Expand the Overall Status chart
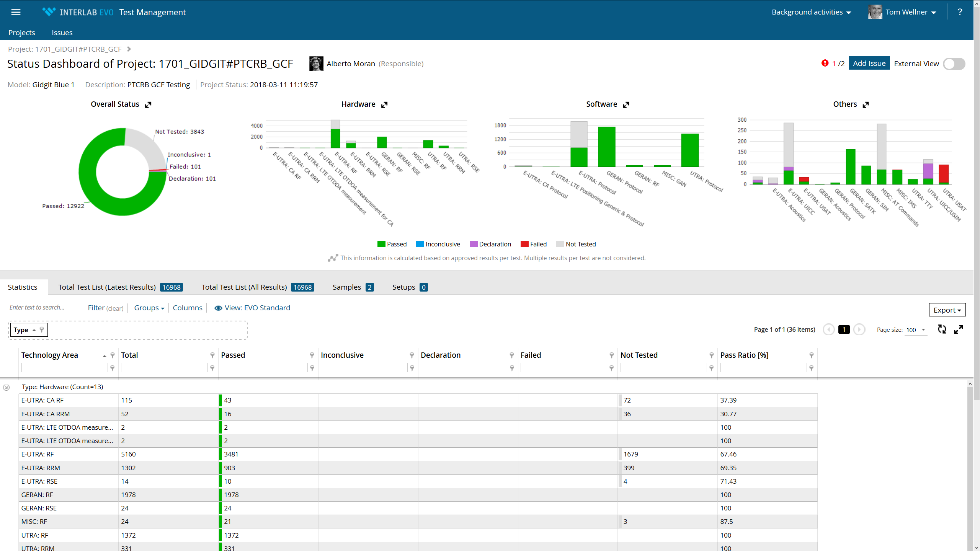 point(148,104)
